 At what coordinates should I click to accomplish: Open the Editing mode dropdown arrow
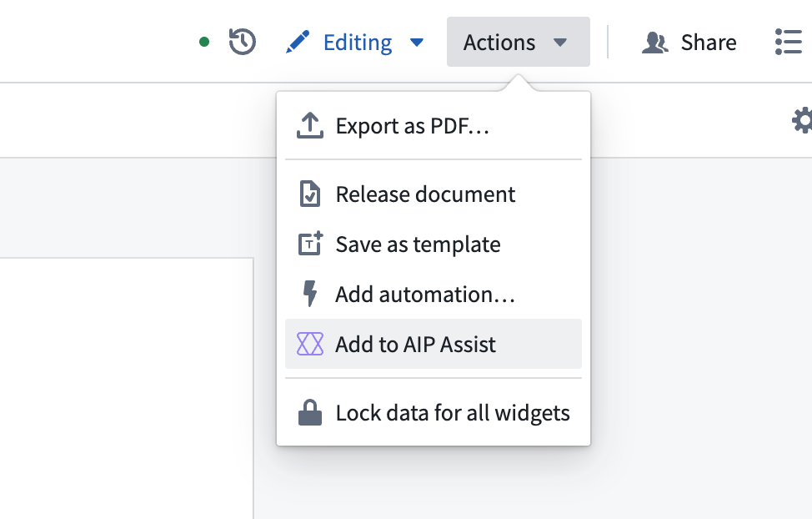click(416, 42)
